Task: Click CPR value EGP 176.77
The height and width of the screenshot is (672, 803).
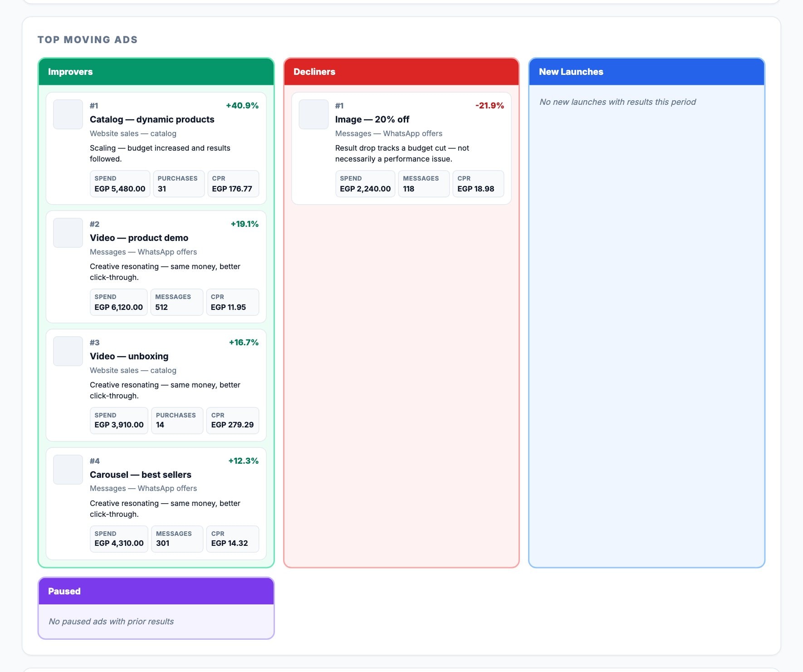Action: (232, 189)
